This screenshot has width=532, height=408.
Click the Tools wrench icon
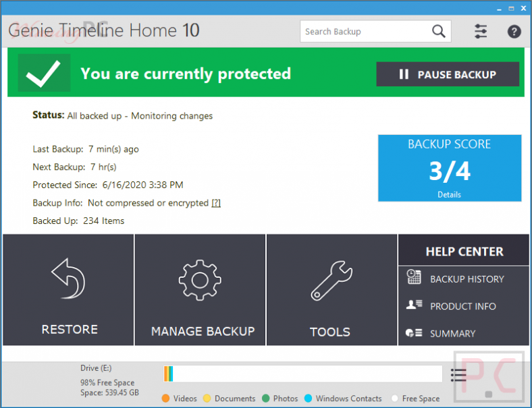point(331,281)
